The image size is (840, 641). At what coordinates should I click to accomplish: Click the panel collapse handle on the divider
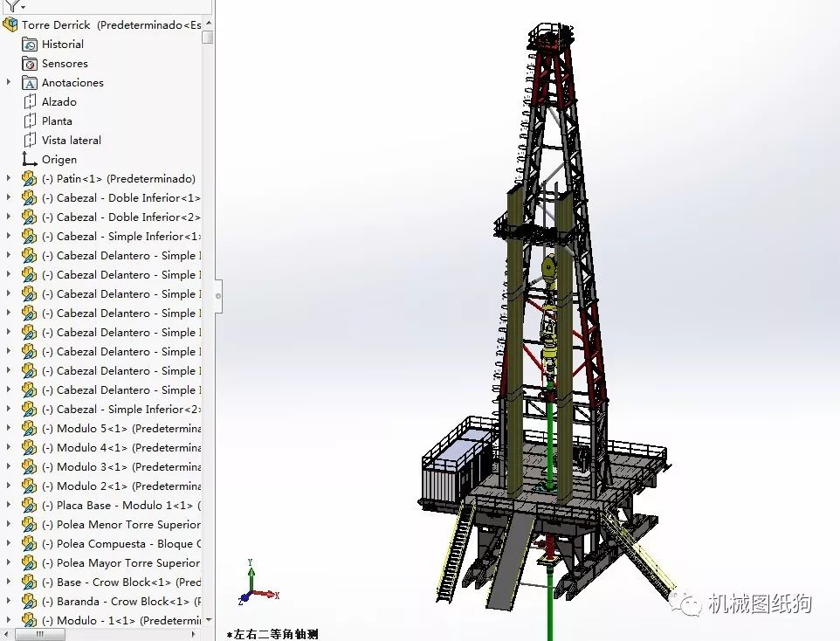(218, 296)
